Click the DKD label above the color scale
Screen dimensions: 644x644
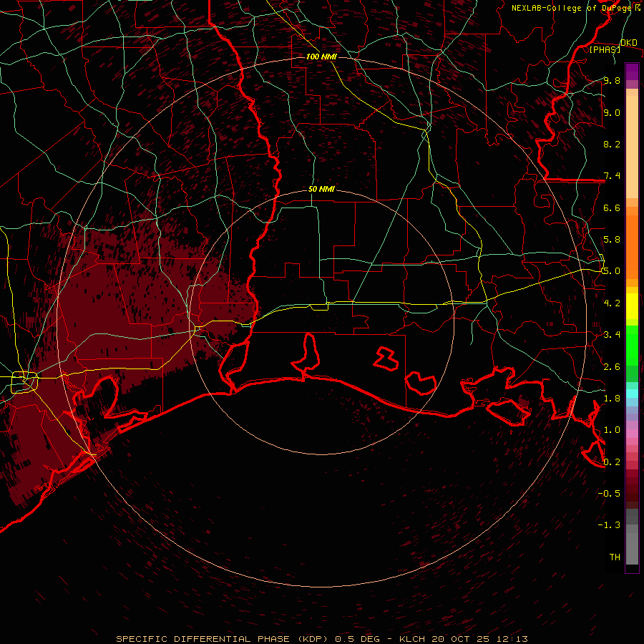629,42
